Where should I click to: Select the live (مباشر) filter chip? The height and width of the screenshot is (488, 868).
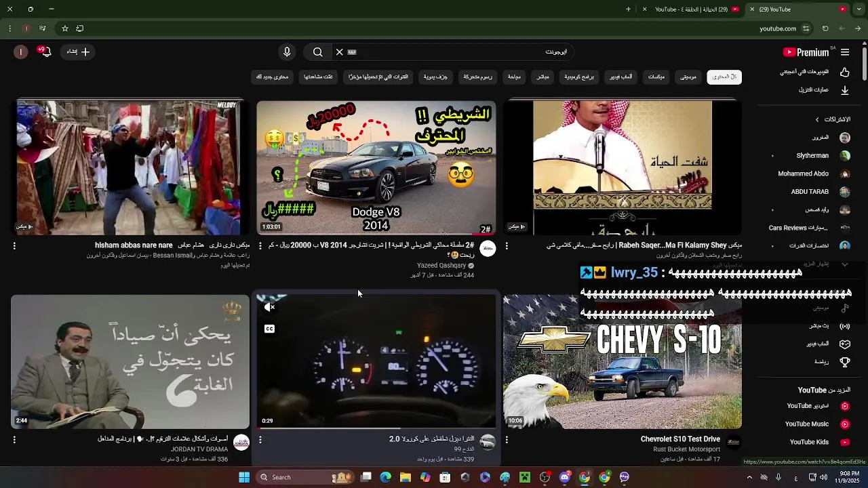(542, 77)
